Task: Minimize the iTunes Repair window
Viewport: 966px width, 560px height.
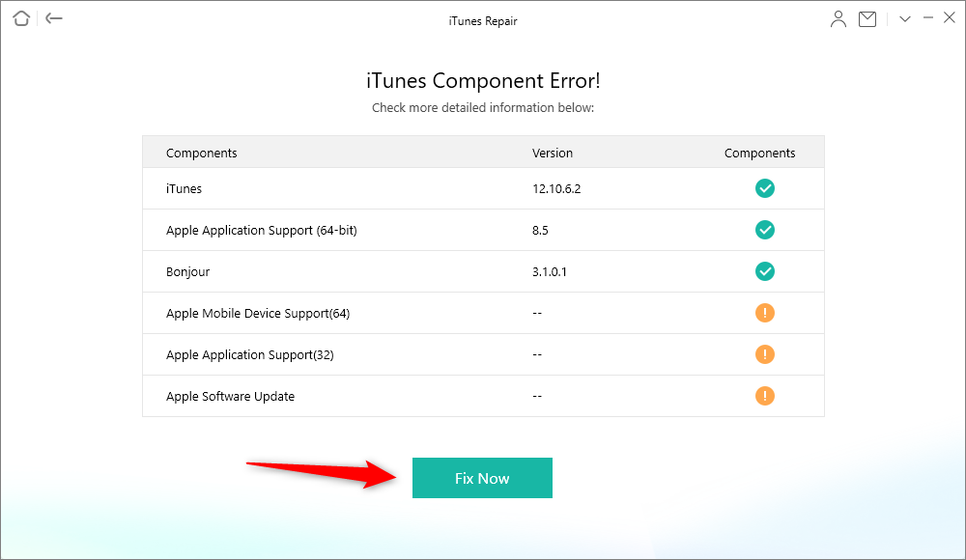Action: pos(927,18)
